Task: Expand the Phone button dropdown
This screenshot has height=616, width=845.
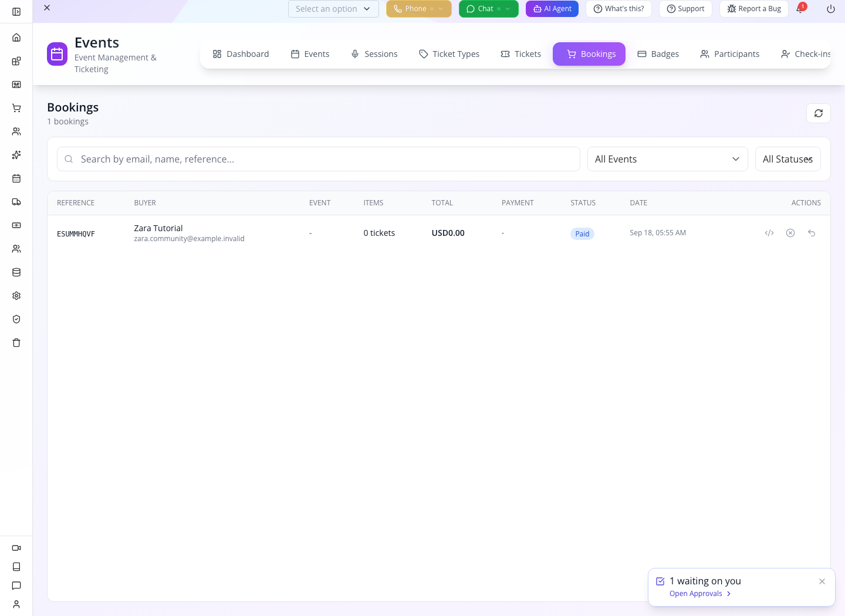Action: coord(441,9)
